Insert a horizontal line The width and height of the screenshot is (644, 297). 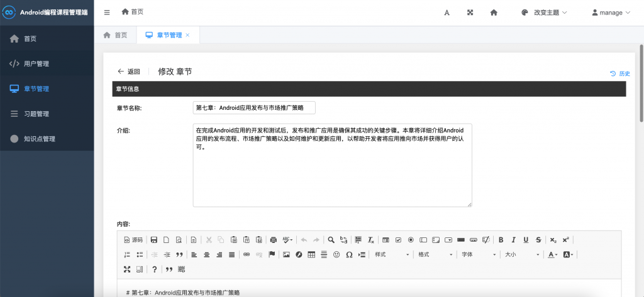[x=324, y=255]
